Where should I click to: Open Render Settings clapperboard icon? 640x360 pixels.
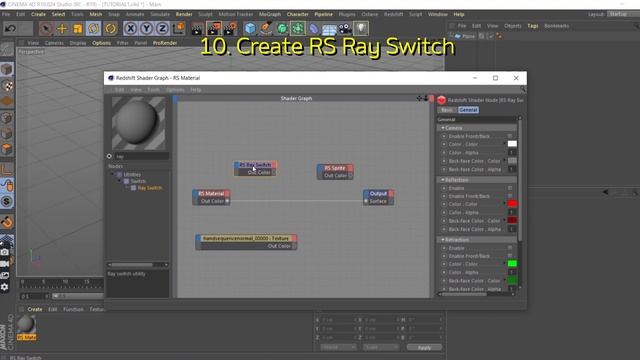click(231, 29)
